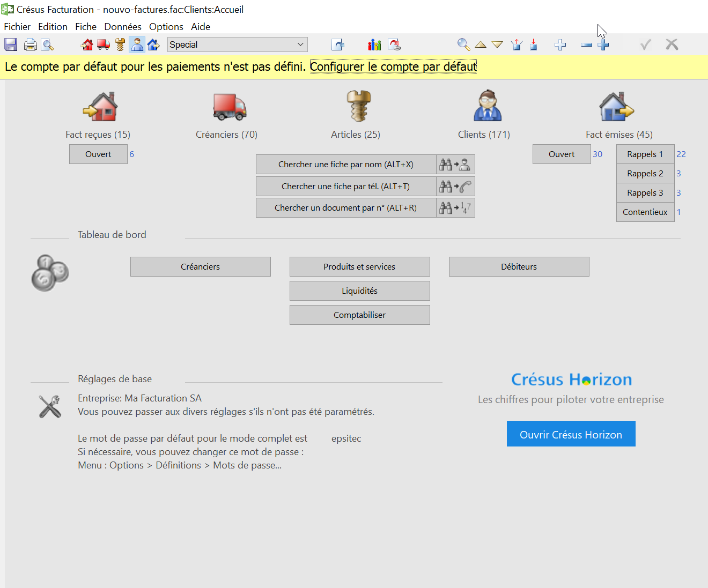Click the count 22 next to Rappels 1

pos(681,154)
